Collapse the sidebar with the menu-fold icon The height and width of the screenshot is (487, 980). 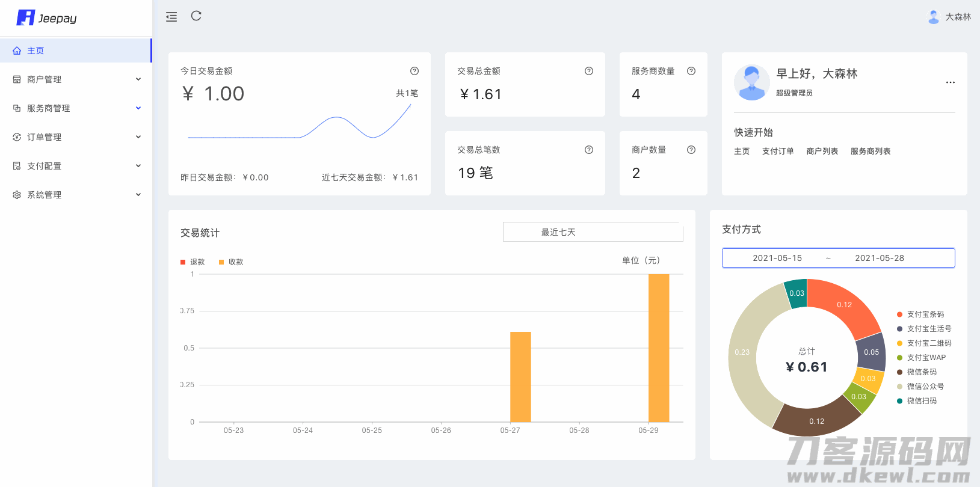(171, 17)
